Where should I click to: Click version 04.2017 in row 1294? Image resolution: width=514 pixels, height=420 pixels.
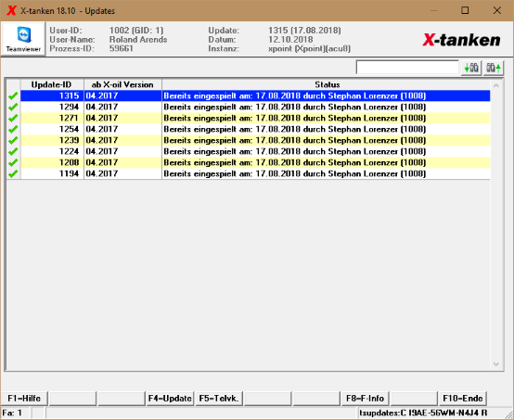(x=102, y=107)
